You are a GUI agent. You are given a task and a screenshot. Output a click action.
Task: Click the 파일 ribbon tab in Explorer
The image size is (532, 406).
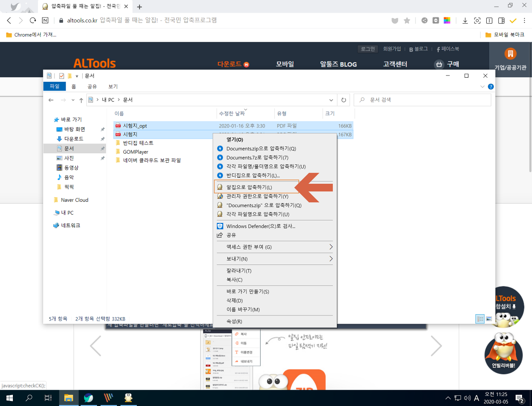coord(54,86)
